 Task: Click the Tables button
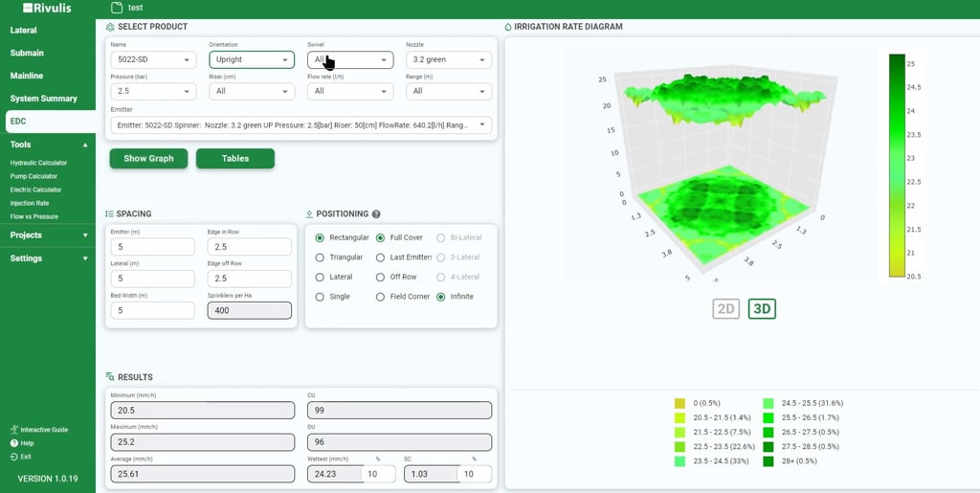point(235,159)
